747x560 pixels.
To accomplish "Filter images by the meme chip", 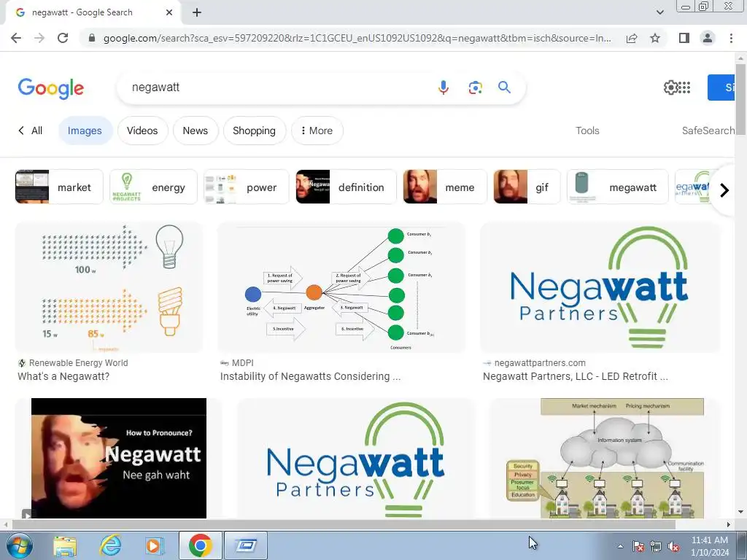I will [x=445, y=187].
